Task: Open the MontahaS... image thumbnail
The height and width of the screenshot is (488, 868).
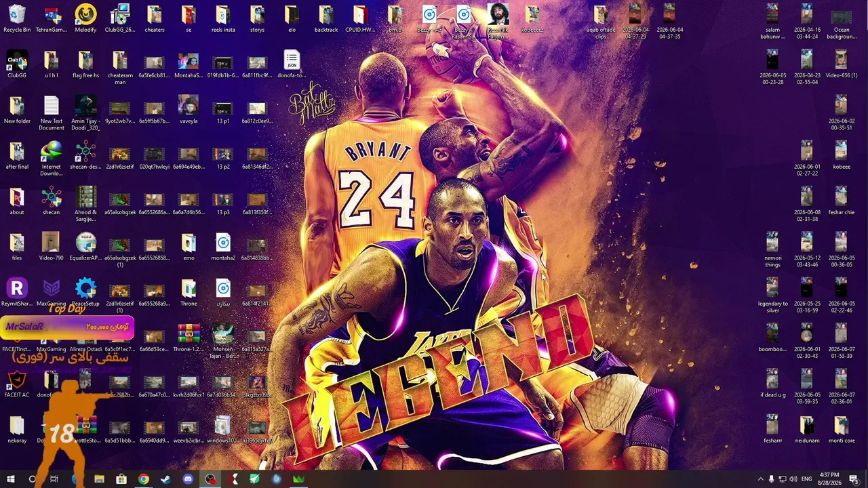Action: pos(189,64)
